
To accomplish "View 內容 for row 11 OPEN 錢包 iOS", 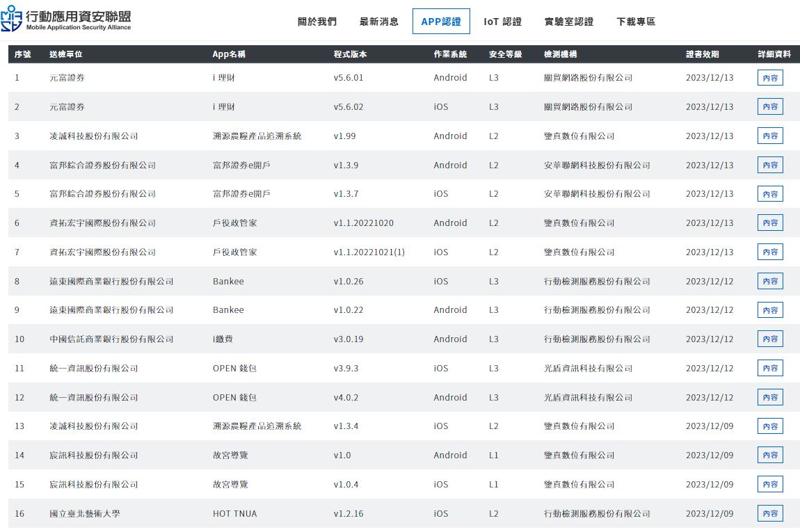I will click(770, 369).
